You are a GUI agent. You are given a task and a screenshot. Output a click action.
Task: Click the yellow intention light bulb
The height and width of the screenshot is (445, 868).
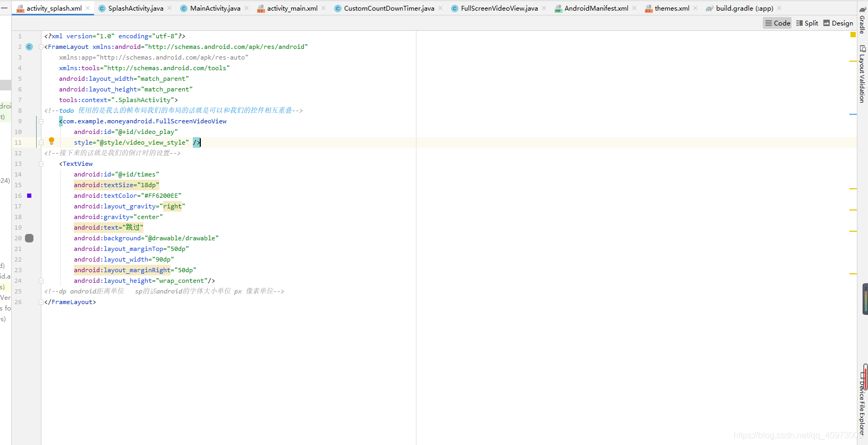pos(52,141)
